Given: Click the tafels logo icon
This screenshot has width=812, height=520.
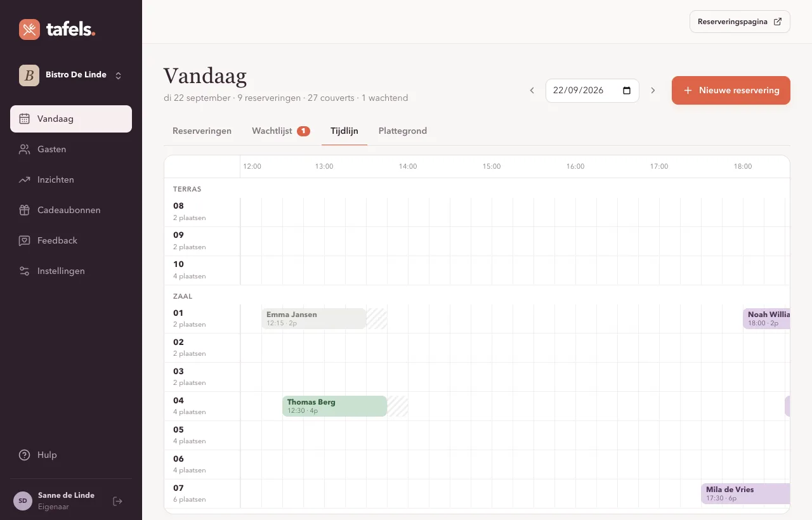Looking at the screenshot, I should point(29,29).
